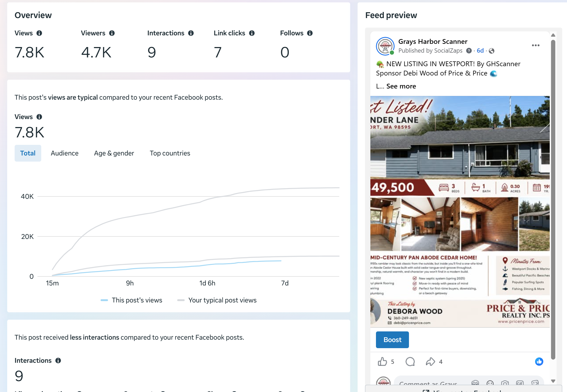Click the info icon next to Views in Overview
The width and height of the screenshot is (567, 392).
point(39,33)
